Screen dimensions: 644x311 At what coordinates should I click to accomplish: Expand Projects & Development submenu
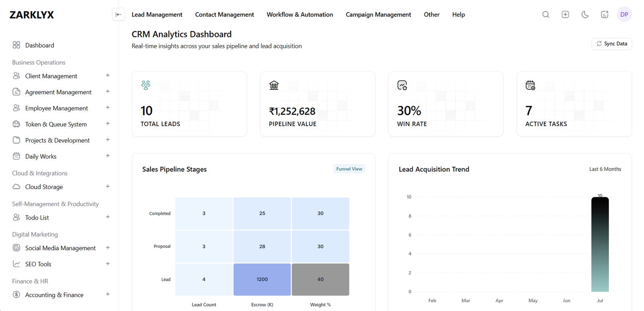[x=108, y=140]
